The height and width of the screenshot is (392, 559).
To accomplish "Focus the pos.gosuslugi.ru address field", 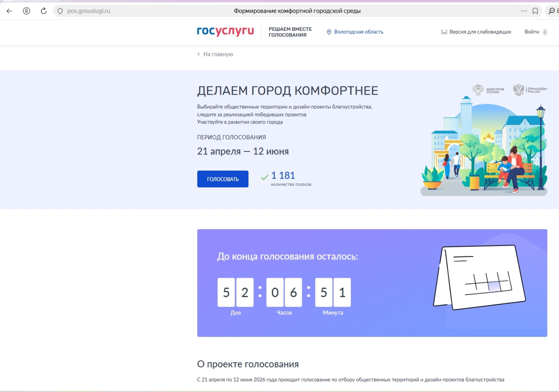I will [89, 11].
